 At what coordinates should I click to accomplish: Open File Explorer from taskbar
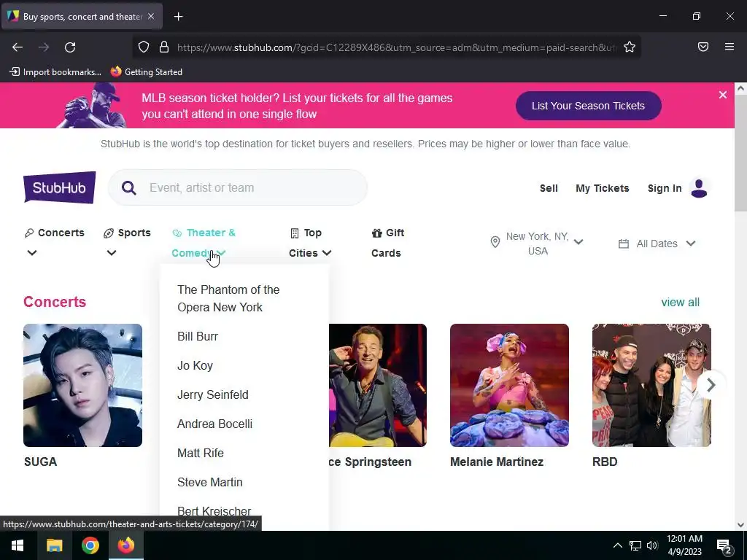click(x=54, y=545)
